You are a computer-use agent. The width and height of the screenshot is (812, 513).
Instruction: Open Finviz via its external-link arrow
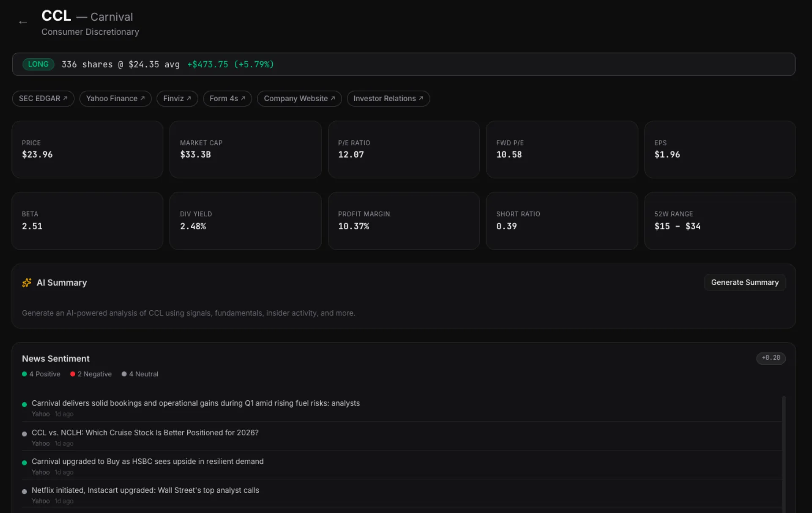(x=190, y=98)
